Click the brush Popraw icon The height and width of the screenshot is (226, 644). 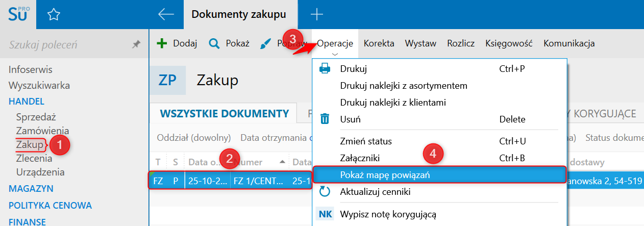click(266, 43)
